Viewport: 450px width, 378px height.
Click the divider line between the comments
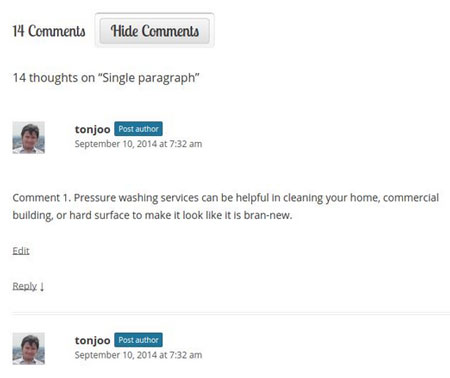[231, 314]
